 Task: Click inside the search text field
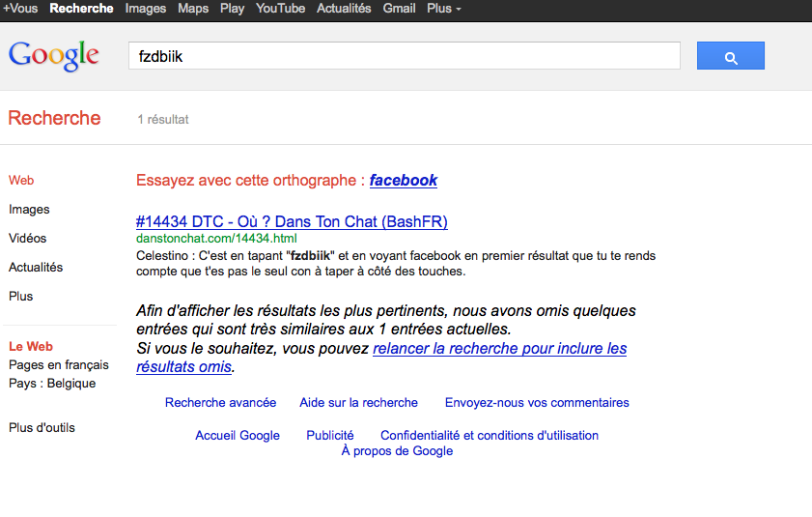(404, 57)
